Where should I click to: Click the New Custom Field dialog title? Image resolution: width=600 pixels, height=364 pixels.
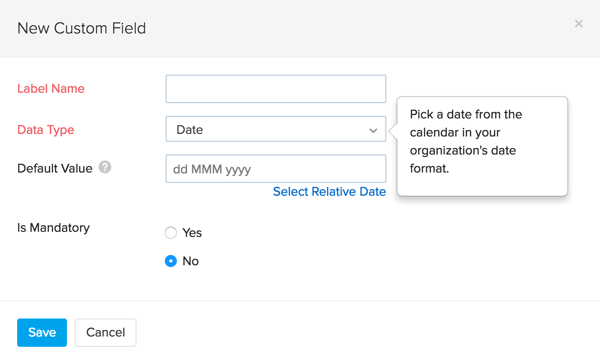coord(82,28)
